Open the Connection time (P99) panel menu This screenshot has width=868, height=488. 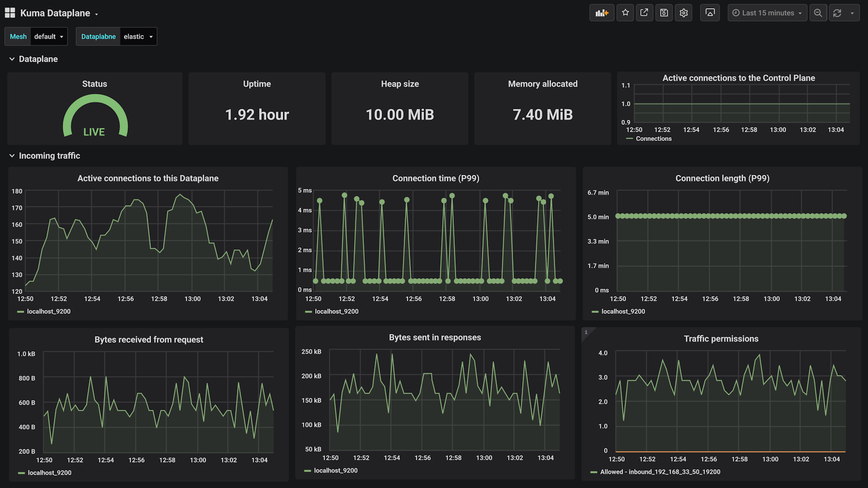435,178
